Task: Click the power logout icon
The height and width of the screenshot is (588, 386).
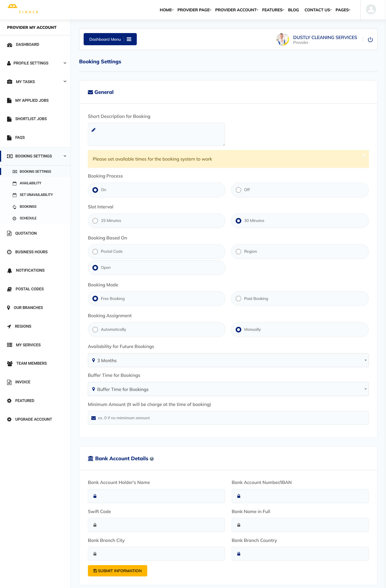Action: click(x=370, y=40)
